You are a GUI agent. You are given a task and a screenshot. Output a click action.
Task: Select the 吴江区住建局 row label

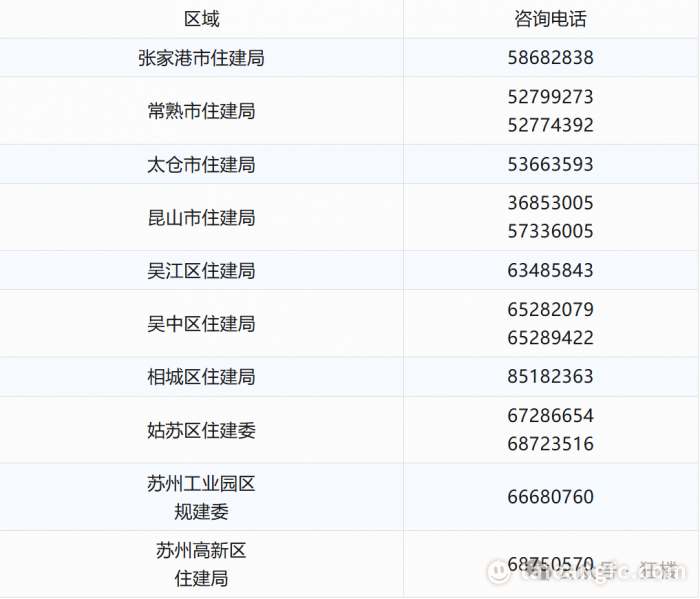click(201, 270)
